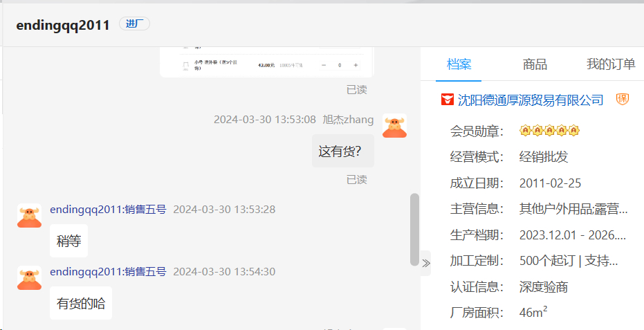This screenshot has width=644, height=330.
Task: Switch to the 档案 tab
Action: tap(459, 64)
